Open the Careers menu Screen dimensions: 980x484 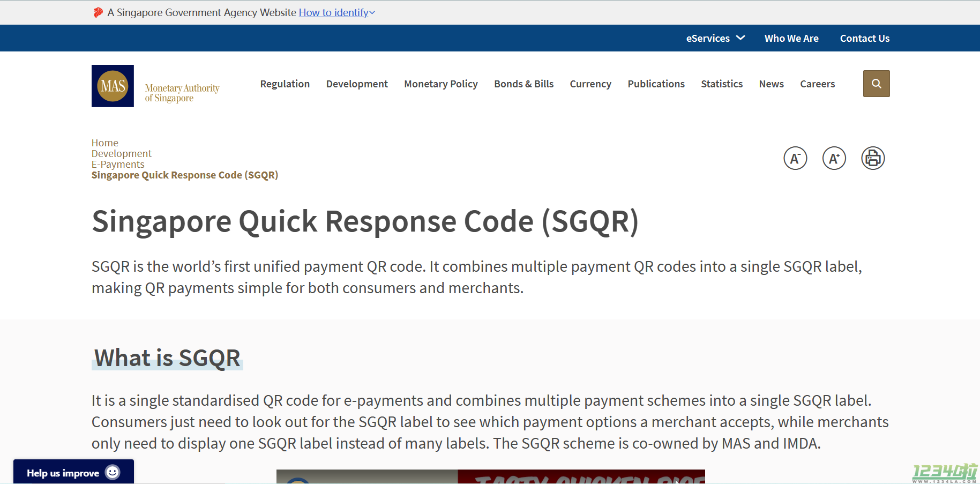(818, 84)
